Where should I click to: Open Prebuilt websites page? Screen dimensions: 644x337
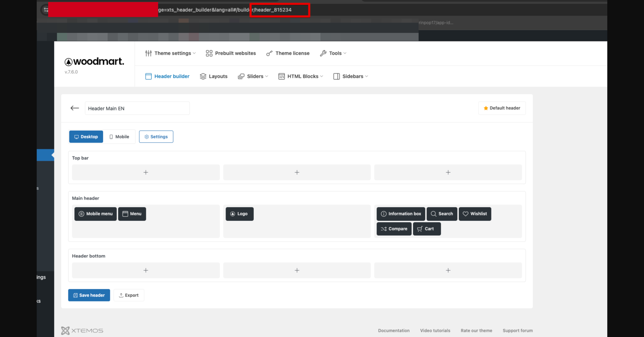coord(231,53)
